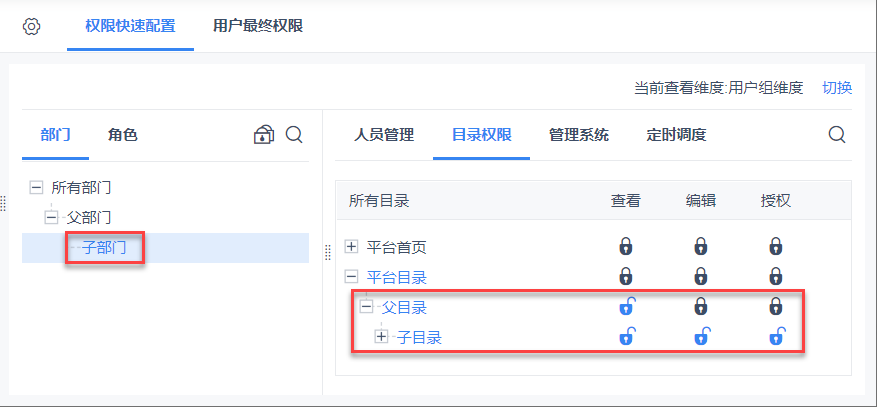Click the 切换 dimension link

837,87
